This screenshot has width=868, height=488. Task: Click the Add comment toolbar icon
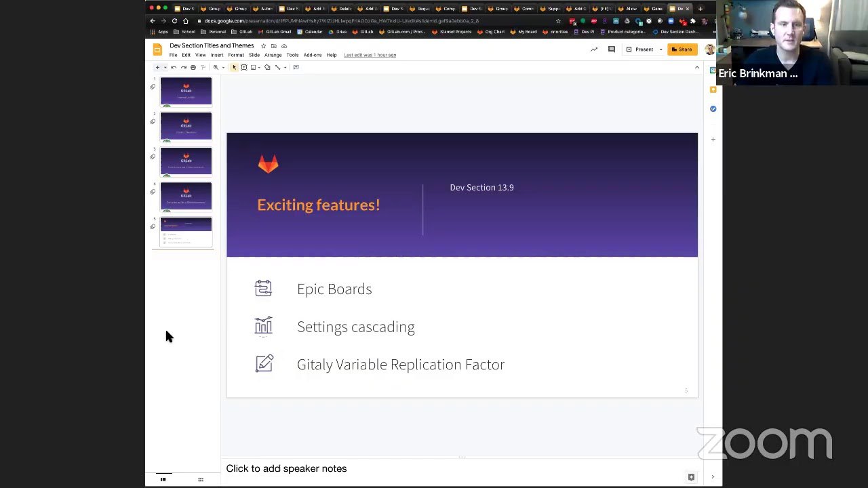296,67
